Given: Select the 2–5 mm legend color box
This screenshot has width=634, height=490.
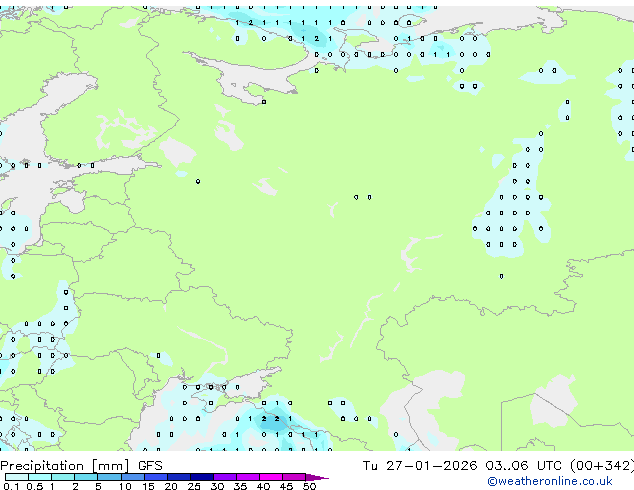Looking at the screenshot, I should click(86, 477).
